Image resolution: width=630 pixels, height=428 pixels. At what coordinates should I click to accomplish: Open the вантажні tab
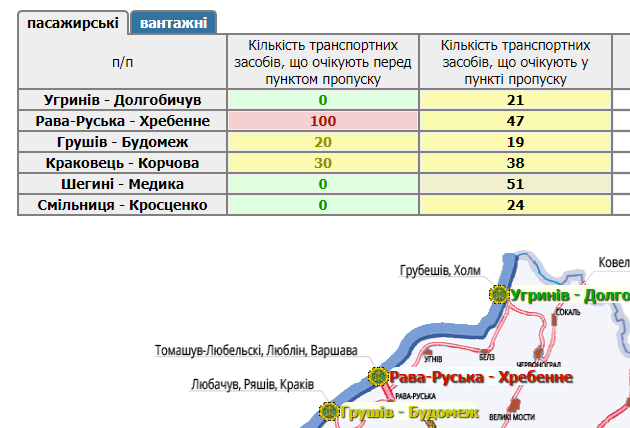pyautogui.click(x=175, y=22)
